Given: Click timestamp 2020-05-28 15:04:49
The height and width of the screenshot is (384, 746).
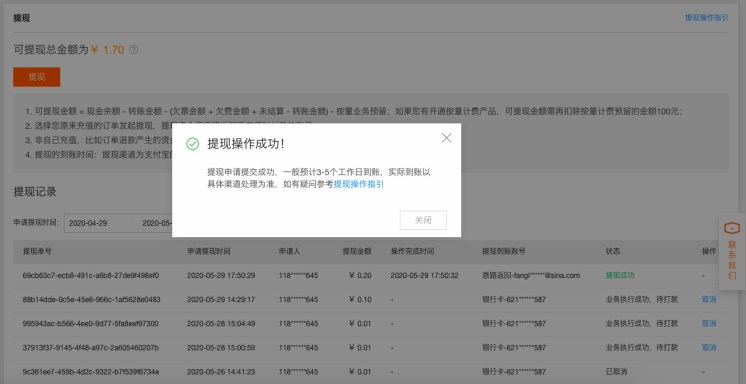Looking at the screenshot, I should [x=221, y=324].
